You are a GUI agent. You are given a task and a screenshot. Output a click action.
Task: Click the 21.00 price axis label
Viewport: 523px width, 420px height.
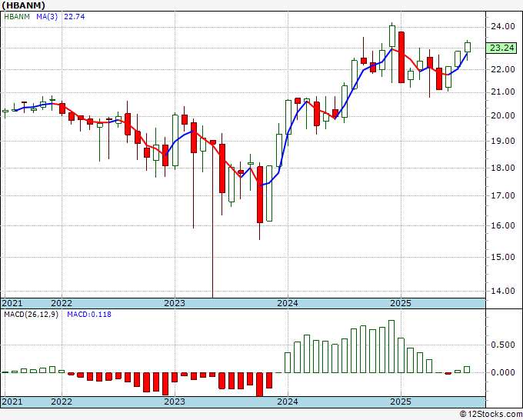coord(503,92)
